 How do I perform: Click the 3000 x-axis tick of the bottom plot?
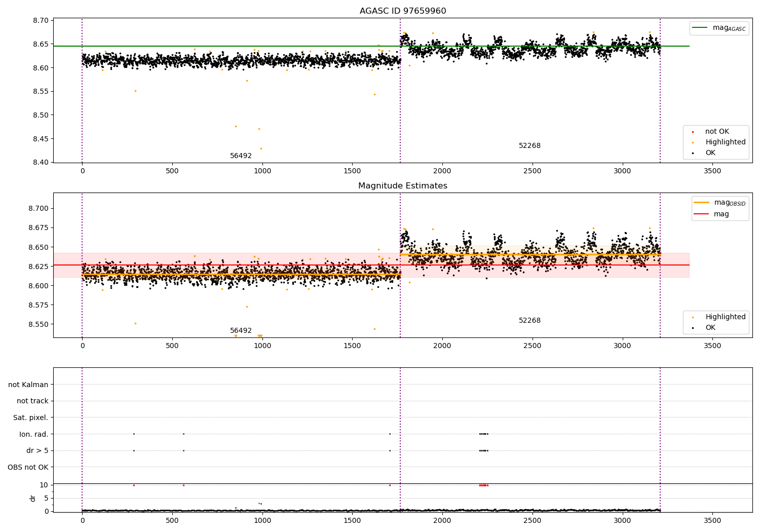pyautogui.click(x=622, y=521)
